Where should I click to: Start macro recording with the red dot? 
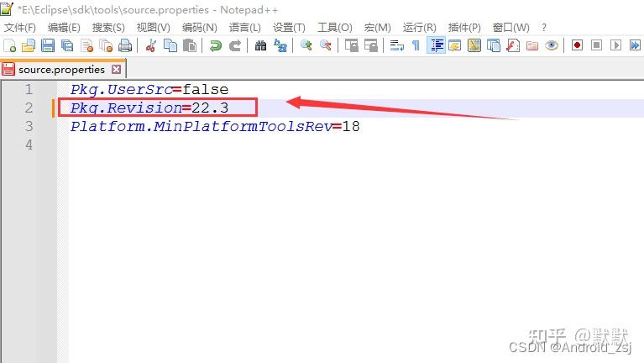tap(577, 45)
